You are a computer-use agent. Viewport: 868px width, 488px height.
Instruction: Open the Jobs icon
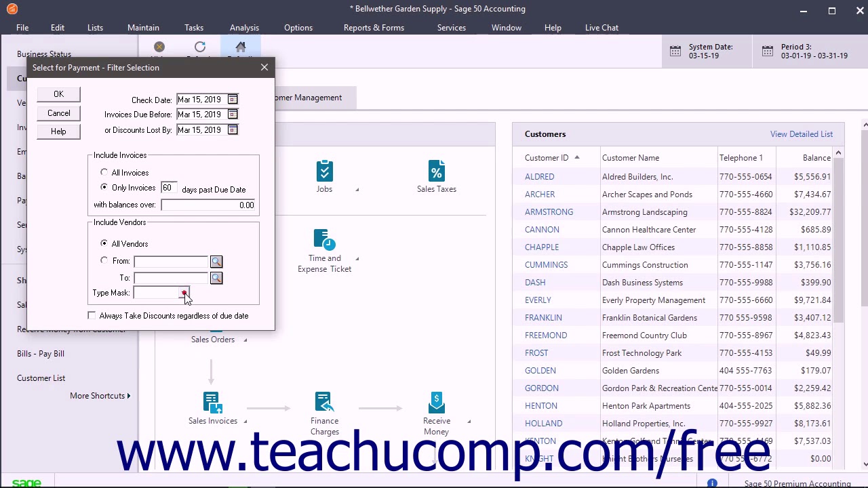(x=324, y=171)
